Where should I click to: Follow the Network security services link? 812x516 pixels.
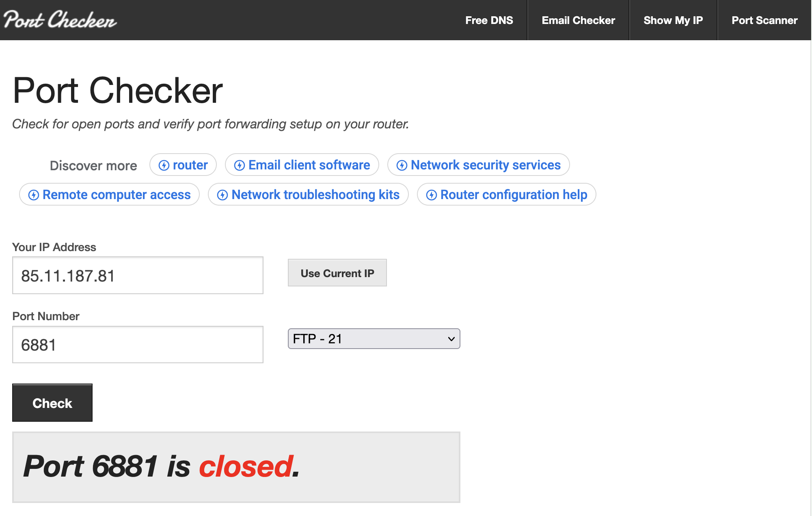coord(486,165)
